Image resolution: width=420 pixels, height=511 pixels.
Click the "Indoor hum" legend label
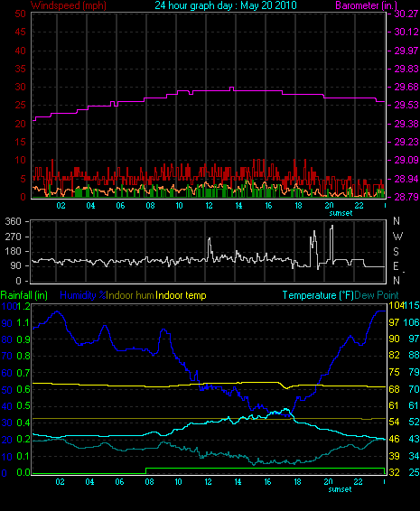(x=130, y=295)
